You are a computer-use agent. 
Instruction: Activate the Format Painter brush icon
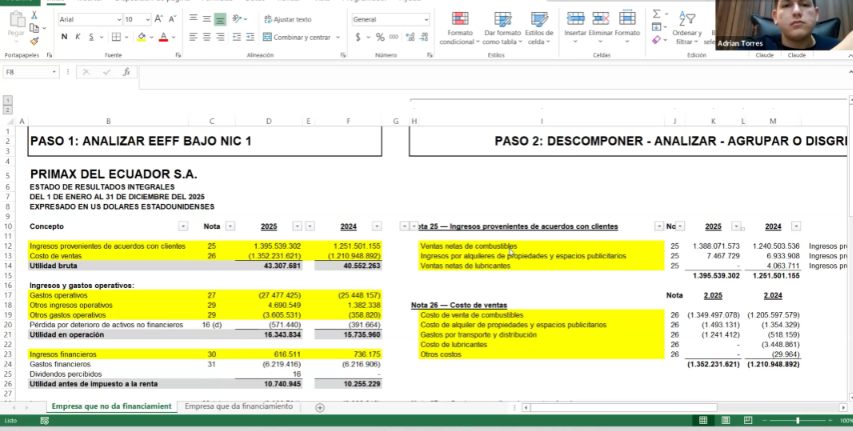34,41
